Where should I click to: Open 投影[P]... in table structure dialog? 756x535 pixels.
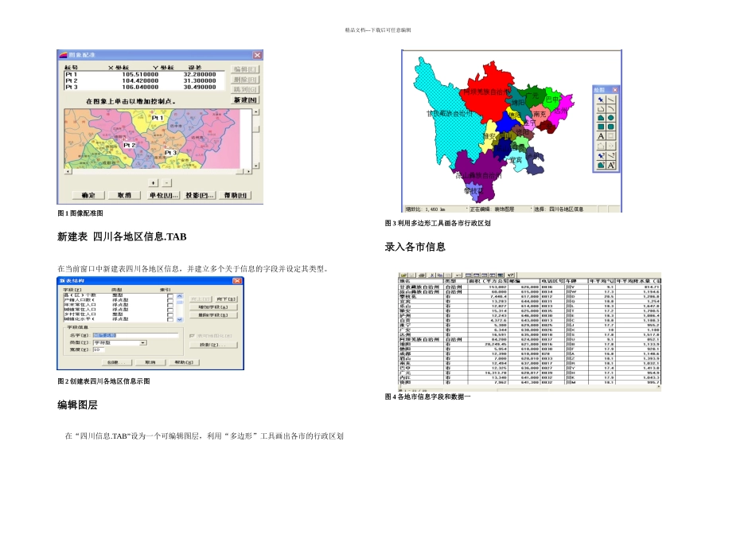(213, 345)
